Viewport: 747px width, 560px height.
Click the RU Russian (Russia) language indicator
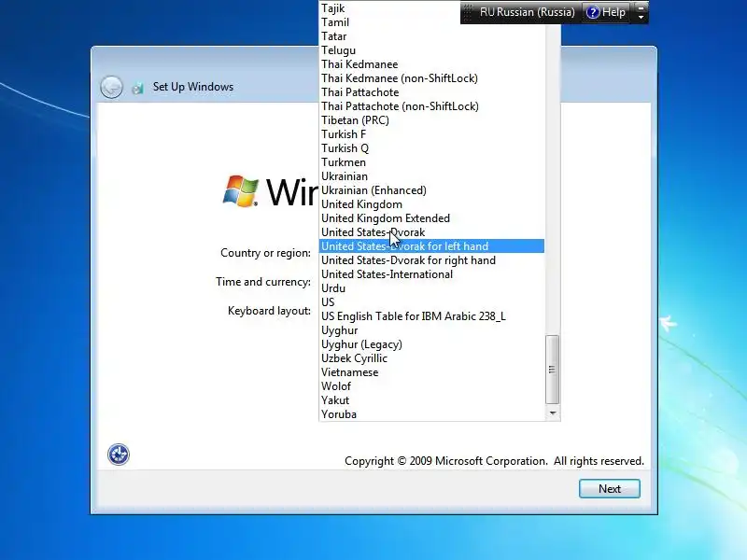[x=527, y=12]
